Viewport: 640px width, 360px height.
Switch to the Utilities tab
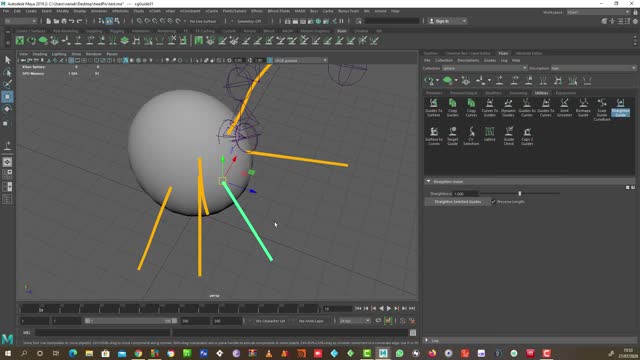[541, 93]
